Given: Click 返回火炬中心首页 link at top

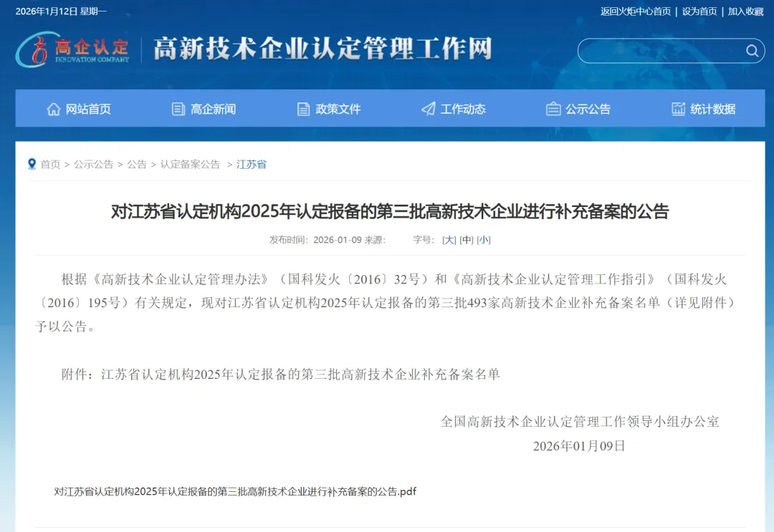Looking at the screenshot, I should click(635, 11).
